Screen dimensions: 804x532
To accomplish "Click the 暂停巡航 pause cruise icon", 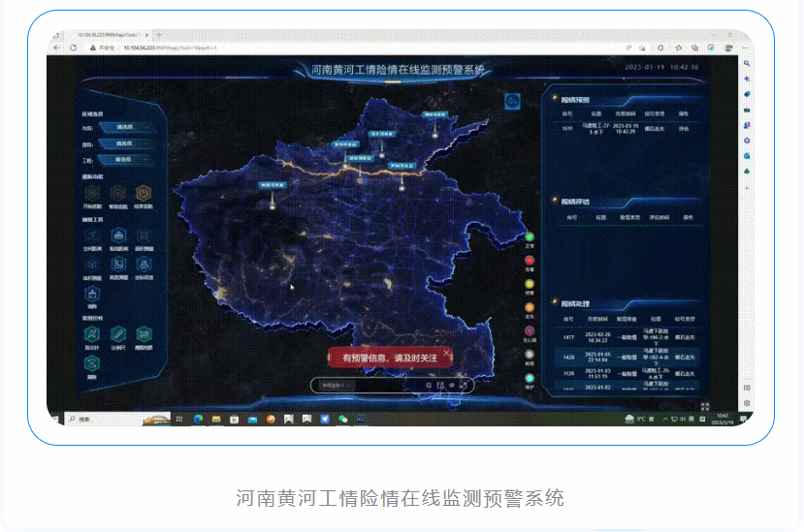I will click(118, 193).
